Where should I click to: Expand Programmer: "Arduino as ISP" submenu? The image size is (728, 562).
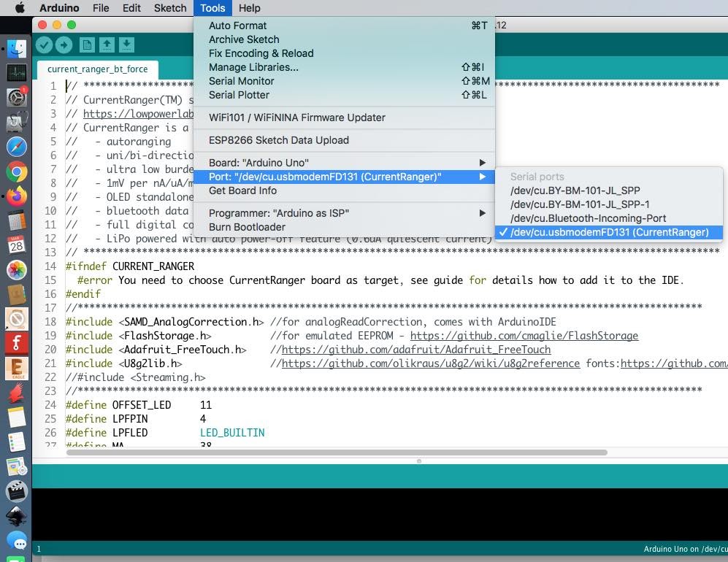(344, 213)
